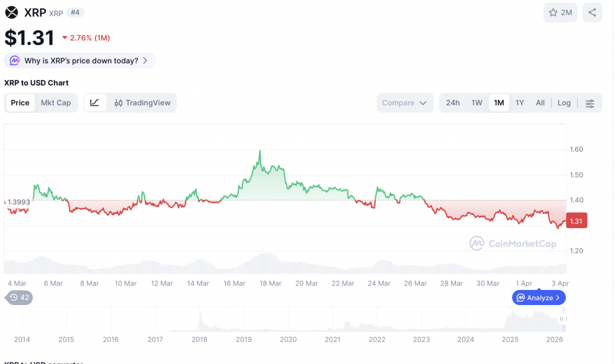Viewport: 616px width, 364px height.
Task: Select the 24h tab
Action: pyautogui.click(x=452, y=102)
